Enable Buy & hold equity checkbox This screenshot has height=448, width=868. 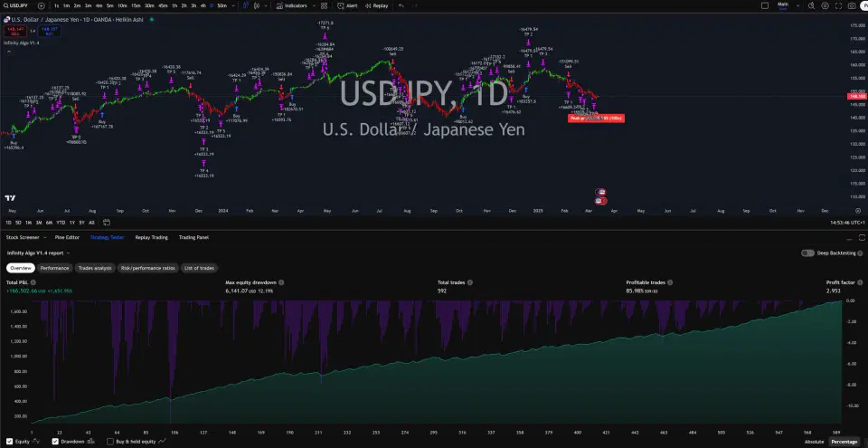pyautogui.click(x=110, y=442)
